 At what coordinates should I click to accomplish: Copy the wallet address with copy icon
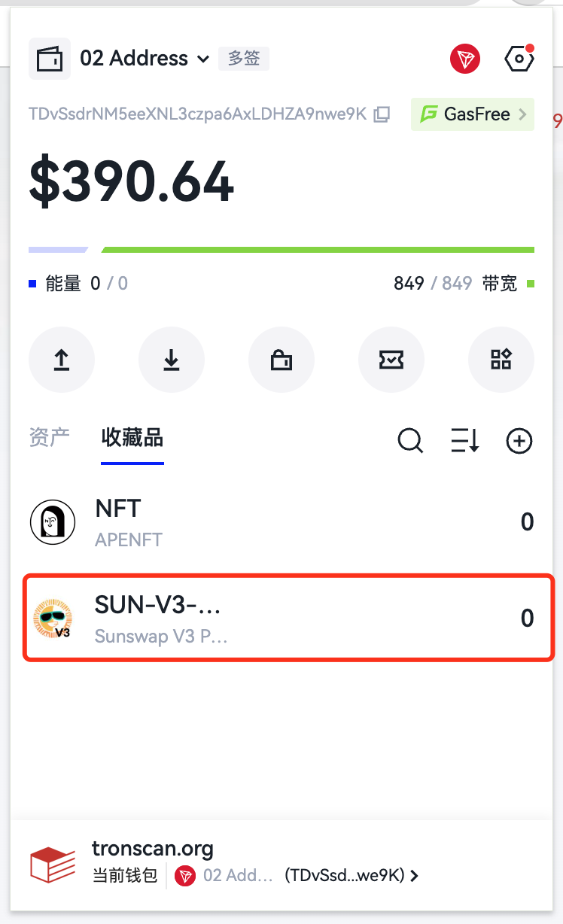click(382, 114)
